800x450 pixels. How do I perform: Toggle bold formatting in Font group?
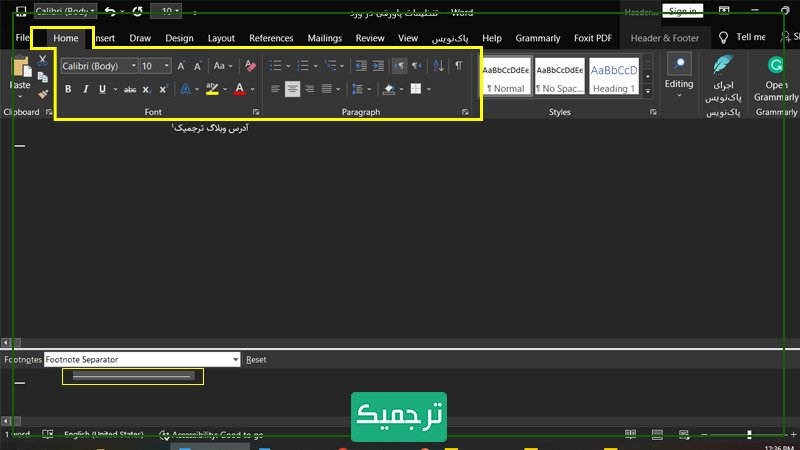coord(68,89)
